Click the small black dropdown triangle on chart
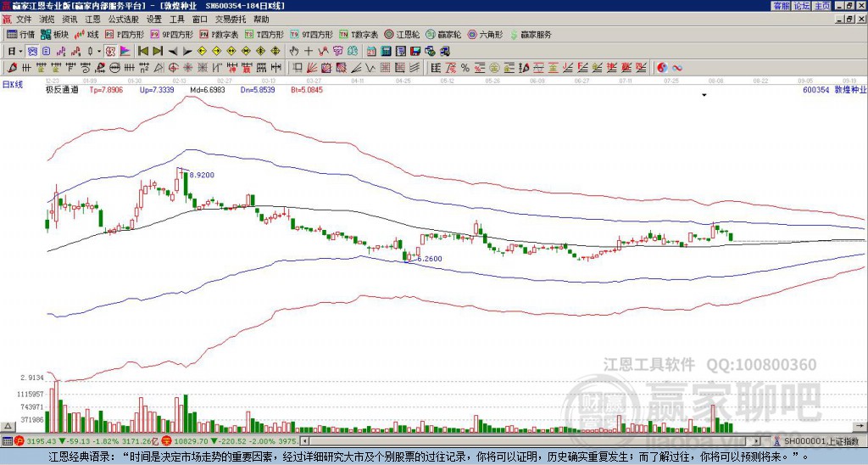Image resolution: width=868 pixels, height=465 pixels. [704, 95]
